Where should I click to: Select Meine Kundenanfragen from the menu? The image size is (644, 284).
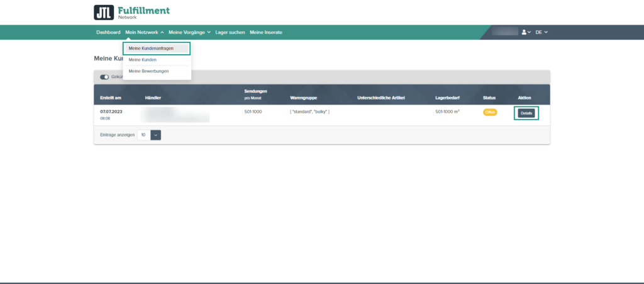click(x=151, y=48)
